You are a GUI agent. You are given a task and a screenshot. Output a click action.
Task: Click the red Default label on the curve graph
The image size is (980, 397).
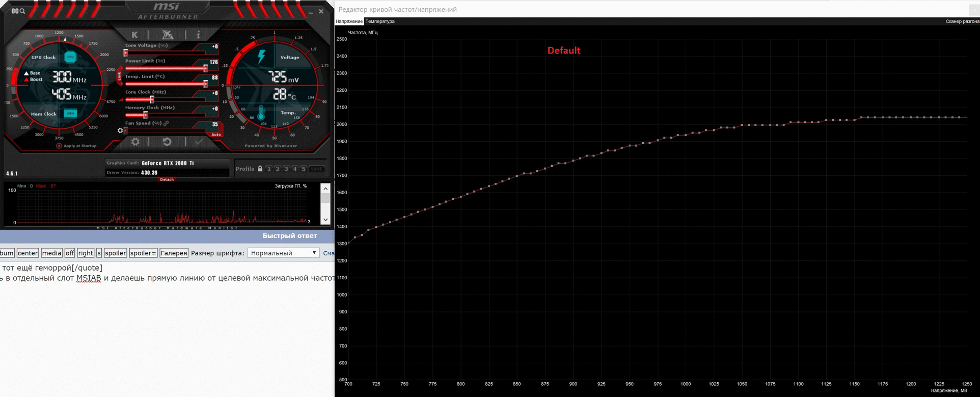(564, 50)
